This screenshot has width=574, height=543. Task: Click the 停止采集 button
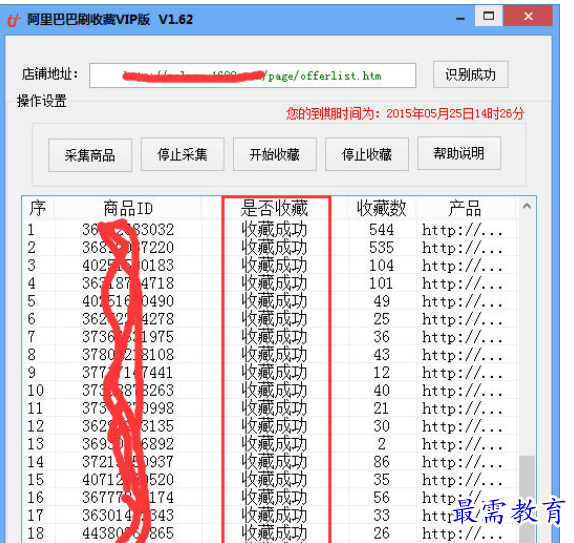[182, 155]
